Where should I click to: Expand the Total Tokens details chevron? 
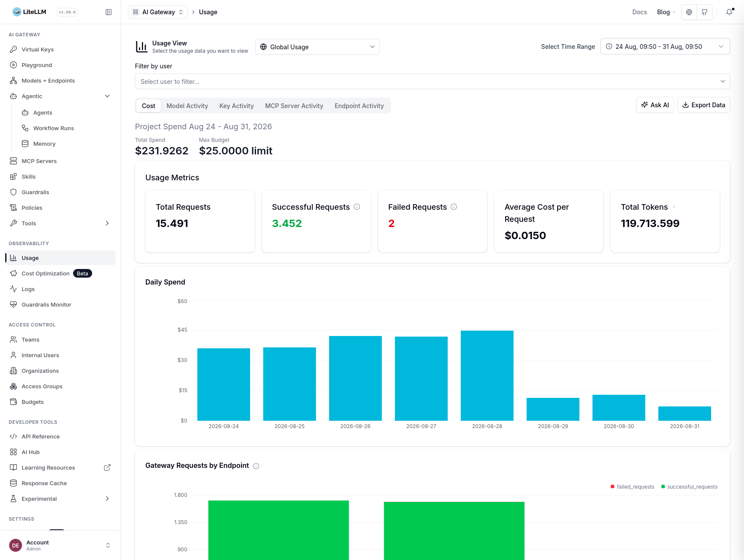(x=674, y=207)
